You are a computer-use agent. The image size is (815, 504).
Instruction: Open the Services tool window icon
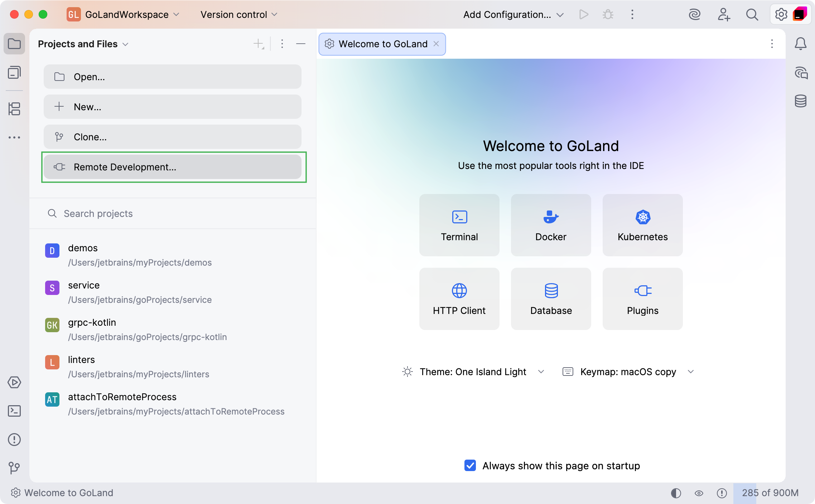click(14, 382)
